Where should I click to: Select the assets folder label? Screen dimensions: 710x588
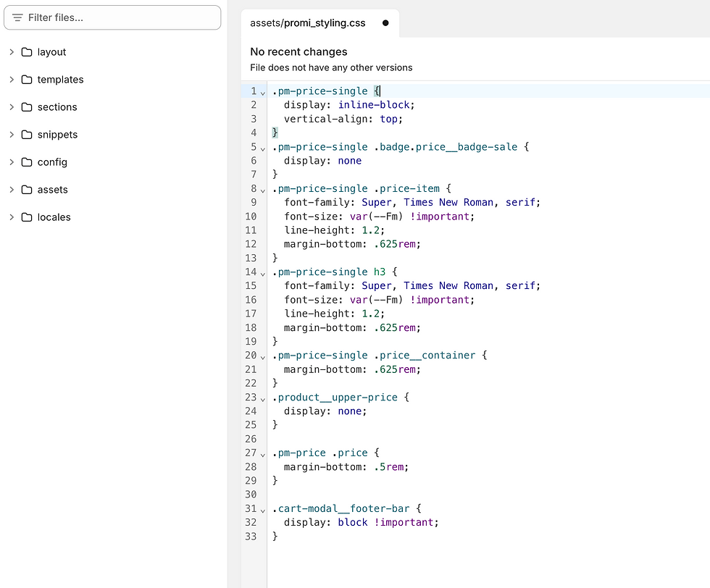point(52,190)
